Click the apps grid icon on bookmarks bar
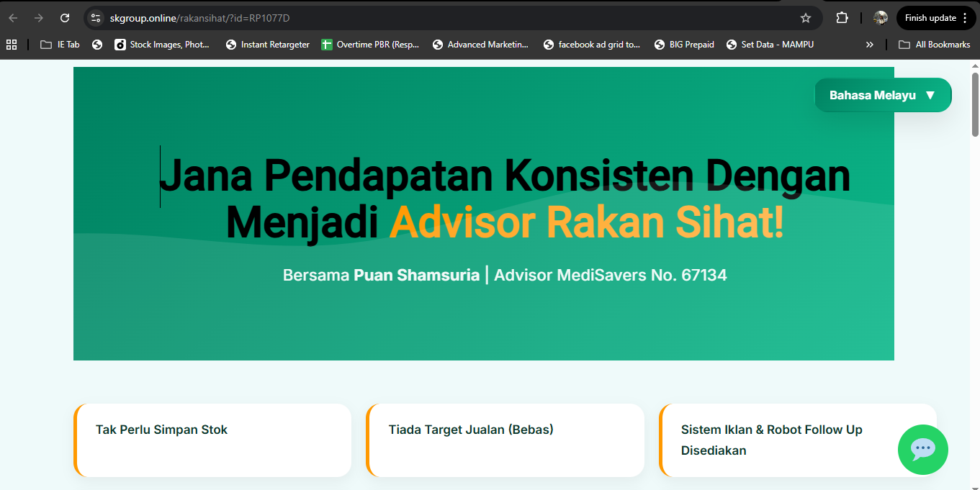The width and height of the screenshot is (980, 490). [x=12, y=44]
